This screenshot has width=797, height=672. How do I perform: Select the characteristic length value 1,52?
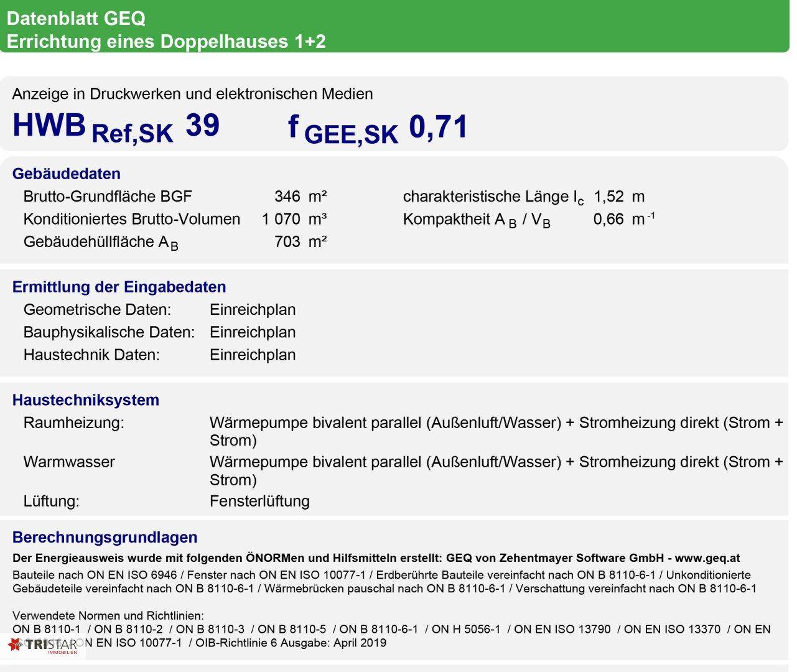[608, 197]
